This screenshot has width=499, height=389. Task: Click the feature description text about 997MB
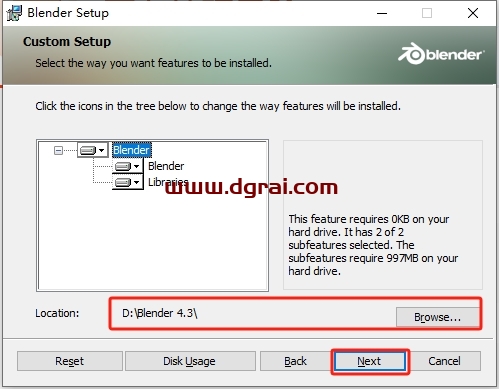coord(373,245)
